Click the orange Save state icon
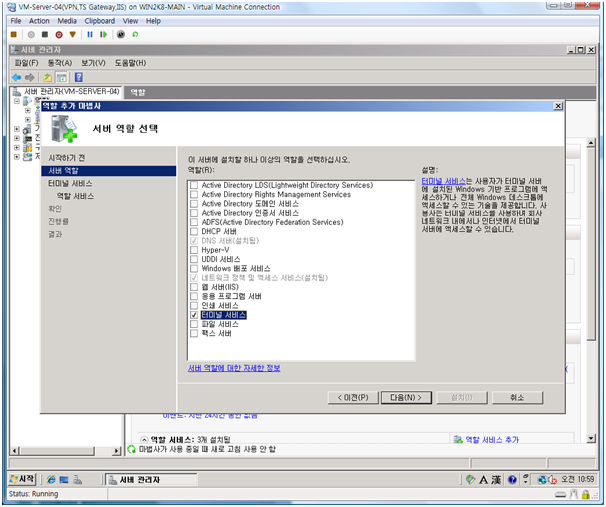606x507 pixels. tap(72, 35)
